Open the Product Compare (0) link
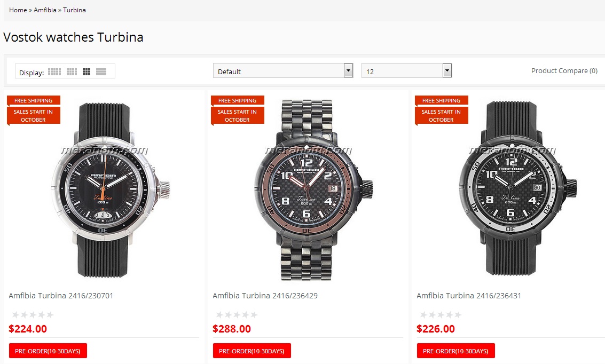Viewport: 605px width, 364px height. pyautogui.click(x=564, y=70)
